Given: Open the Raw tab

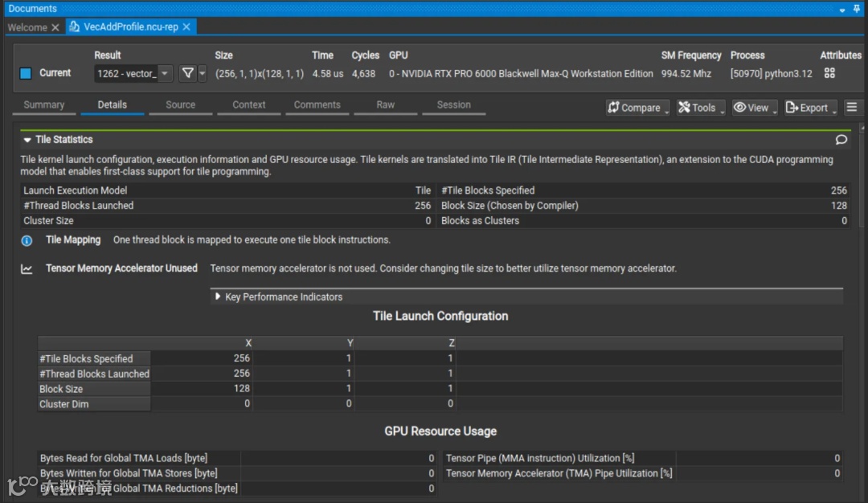Looking at the screenshot, I should pos(385,104).
